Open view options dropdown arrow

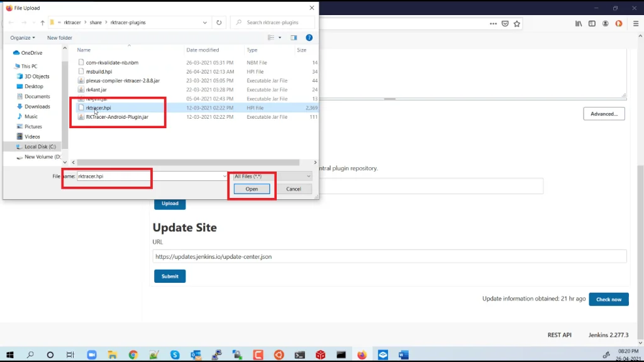pos(280,38)
